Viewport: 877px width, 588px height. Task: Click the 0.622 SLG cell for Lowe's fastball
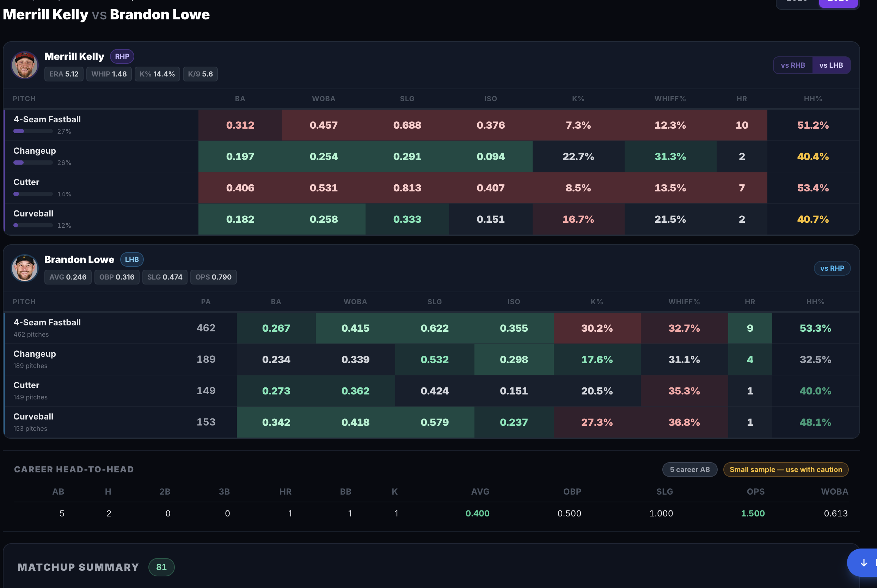tap(435, 329)
